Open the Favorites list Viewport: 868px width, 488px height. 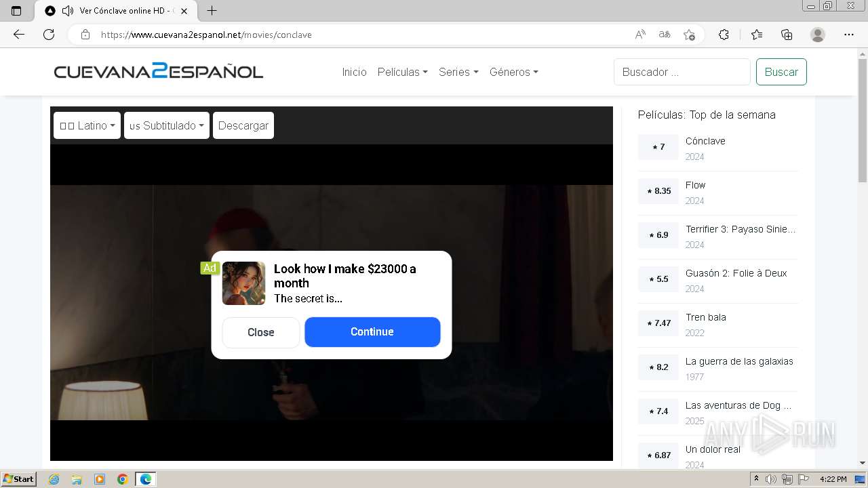pyautogui.click(x=757, y=35)
